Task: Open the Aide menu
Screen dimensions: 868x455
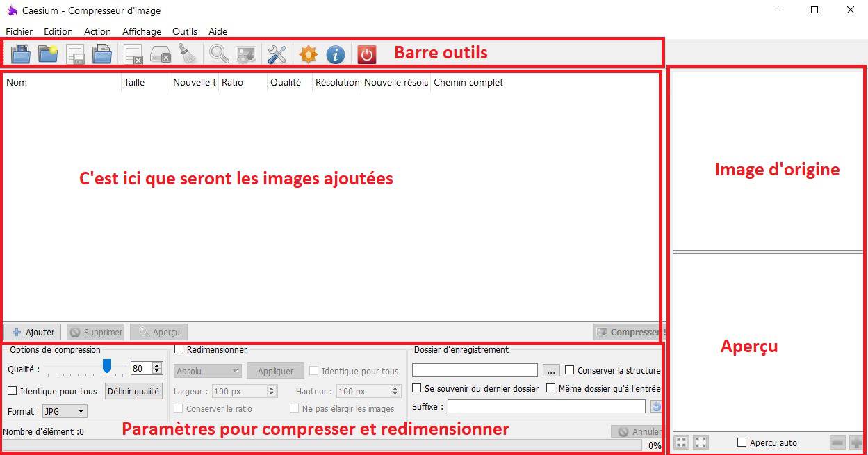Action: (218, 31)
